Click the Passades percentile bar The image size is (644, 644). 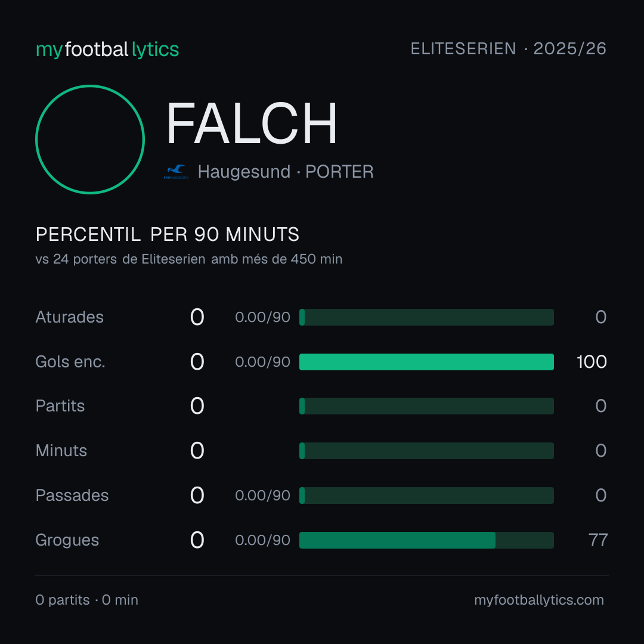click(x=426, y=496)
